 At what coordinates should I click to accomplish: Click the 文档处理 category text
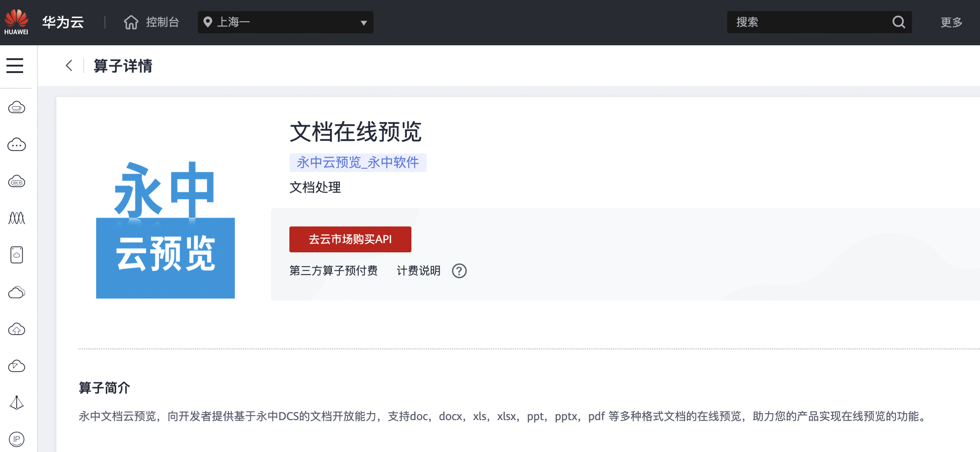(315, 187)
